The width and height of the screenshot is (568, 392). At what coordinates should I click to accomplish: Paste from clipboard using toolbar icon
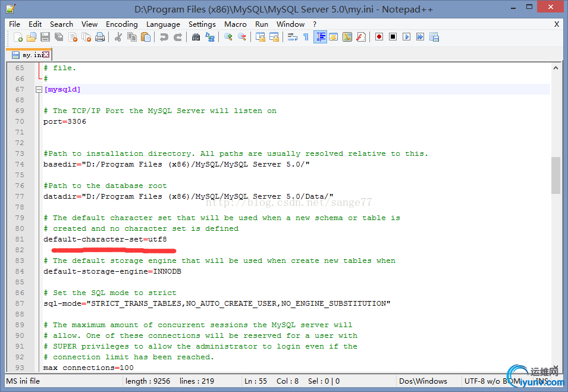point(146,37)
